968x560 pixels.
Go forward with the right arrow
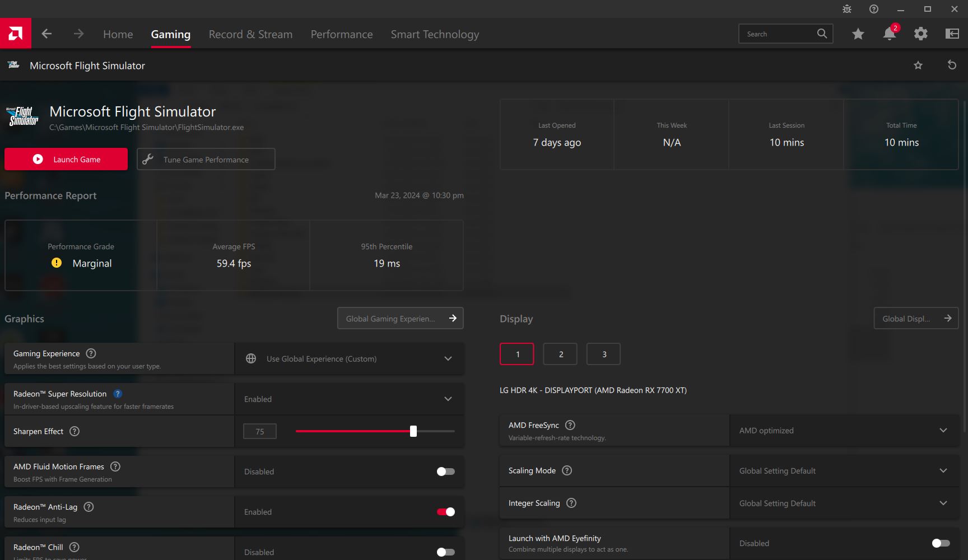[78, 34]
